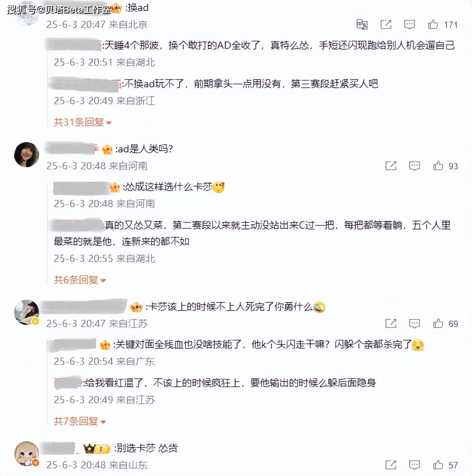Like the 卡莎该上的时候不上 comment with 69 likes
The width and height of the screenshot is (472, 476).
[438, 324]
